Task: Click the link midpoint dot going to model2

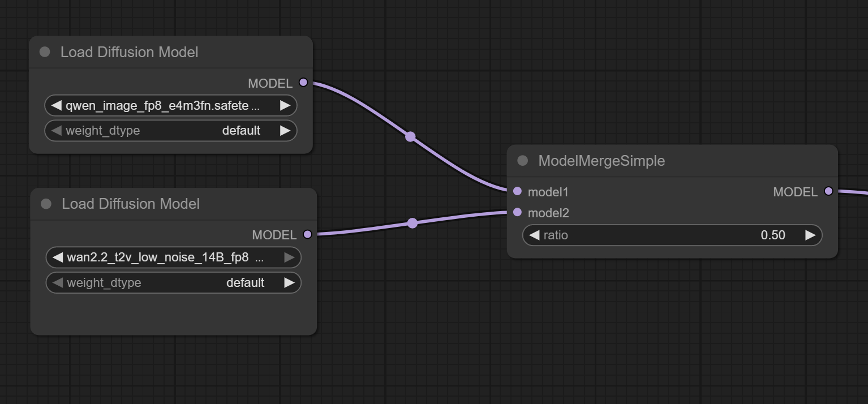Action: [x=412, y=223]
